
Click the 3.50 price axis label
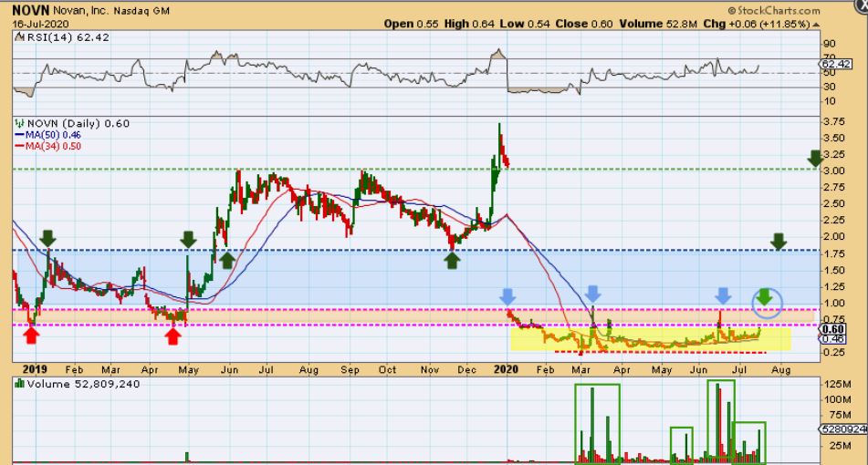[x=834, y=139]
